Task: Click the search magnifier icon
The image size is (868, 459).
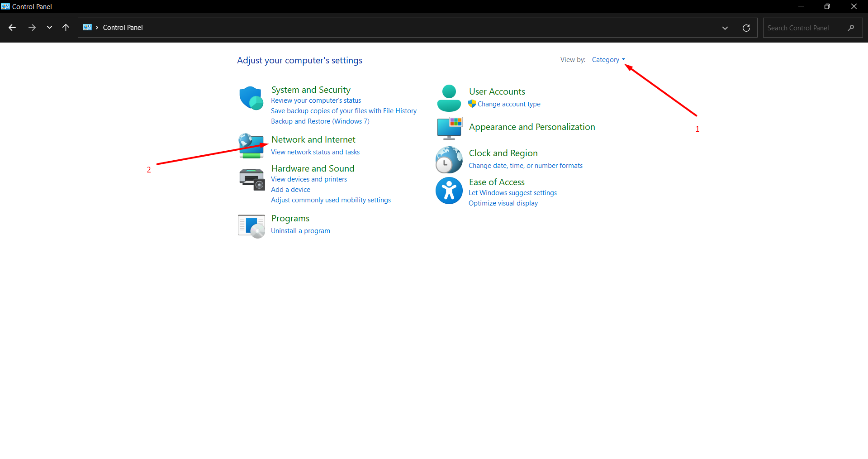Action: coord(851,28)
